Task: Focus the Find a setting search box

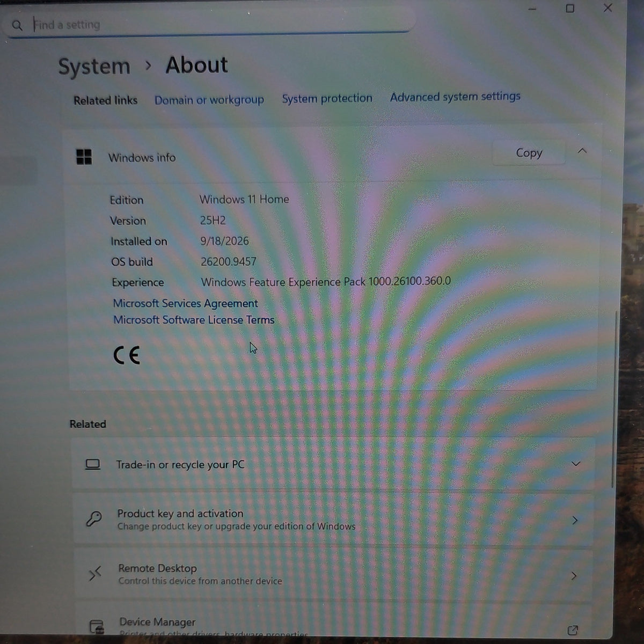Action: [209, 24]
